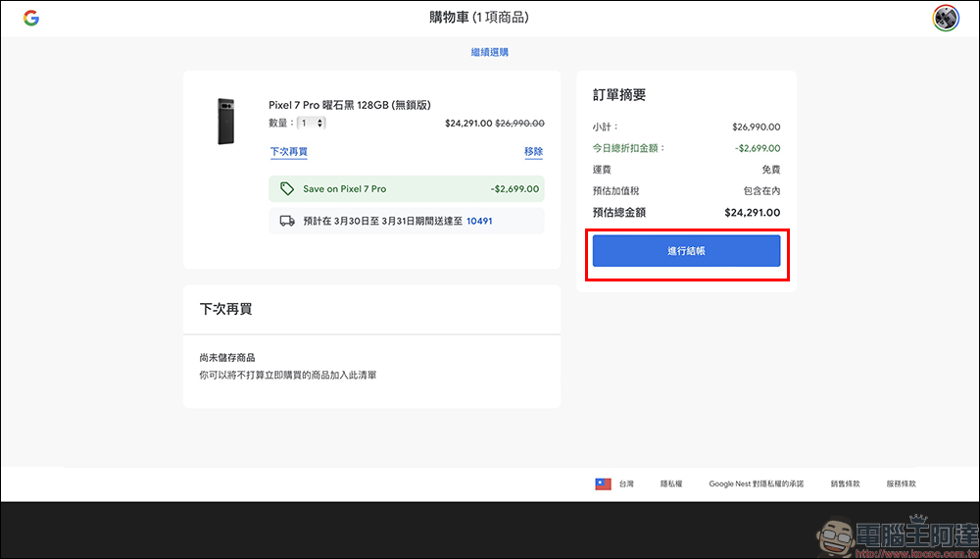Open the Google Nest 對隱私權的承諾 link

point(757,483)
